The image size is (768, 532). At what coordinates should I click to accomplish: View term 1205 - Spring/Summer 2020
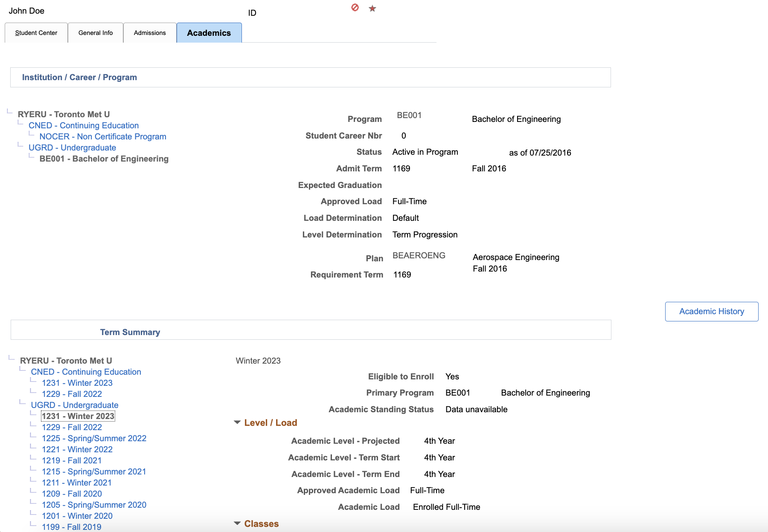(x=94, y=505)
